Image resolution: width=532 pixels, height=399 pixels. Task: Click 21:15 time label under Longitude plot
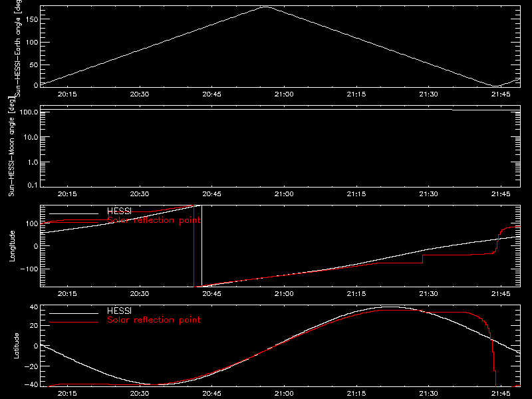356,293
